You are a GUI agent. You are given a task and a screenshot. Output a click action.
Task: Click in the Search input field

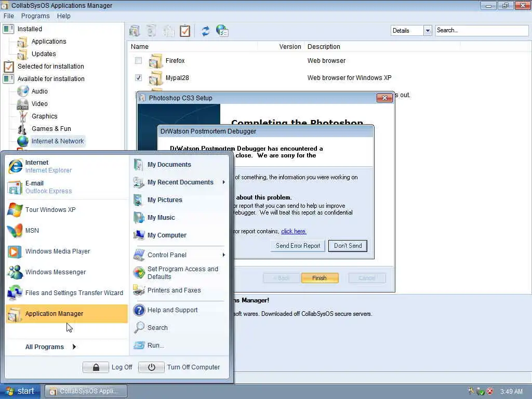click(x=482, y=30)
